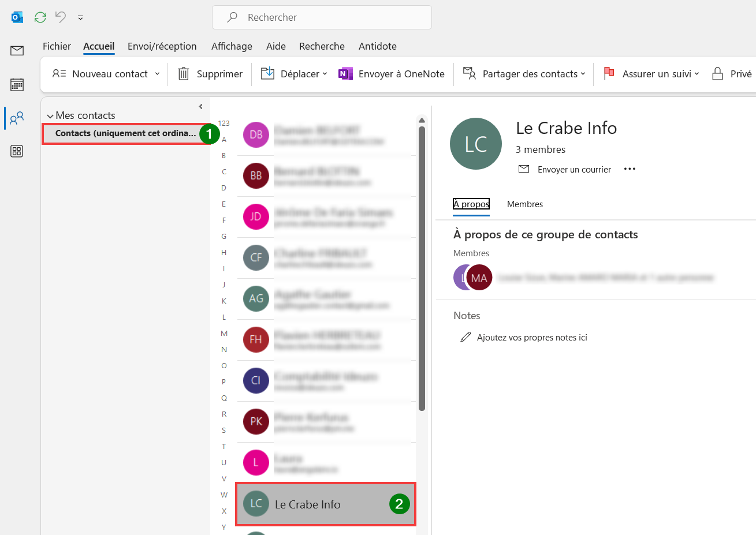Toggle the Privé lock button
This screenshot has width=756, height=535.
point(732,74)
